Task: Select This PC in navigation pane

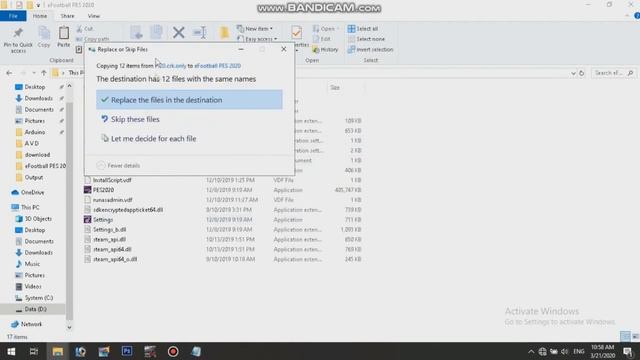Action: coord(30,207)
